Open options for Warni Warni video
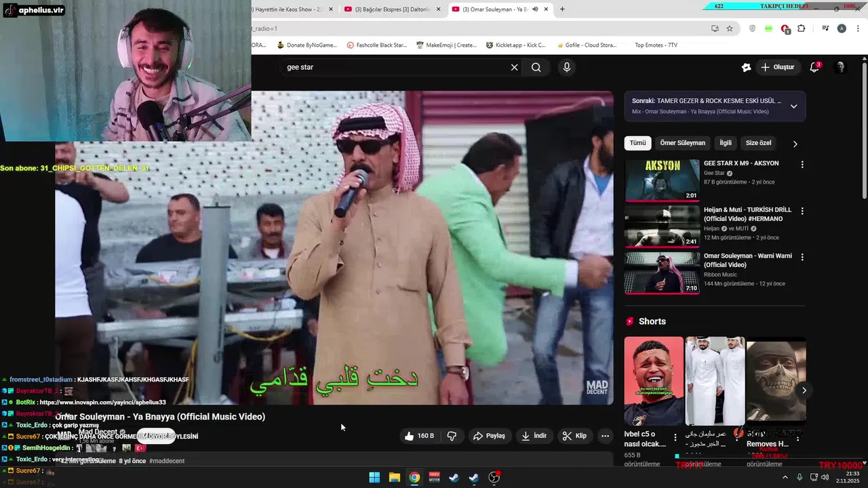868x488 pixels. point(802,257)
